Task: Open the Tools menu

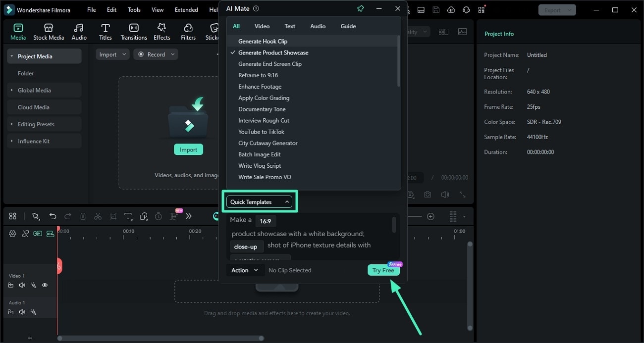Action: click(134, 10)
